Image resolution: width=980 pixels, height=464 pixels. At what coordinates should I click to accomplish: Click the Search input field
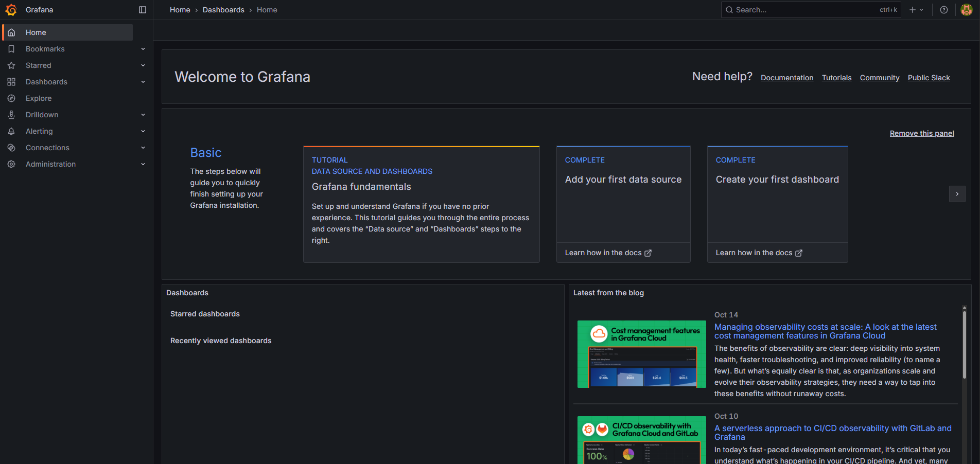[811, 10]
